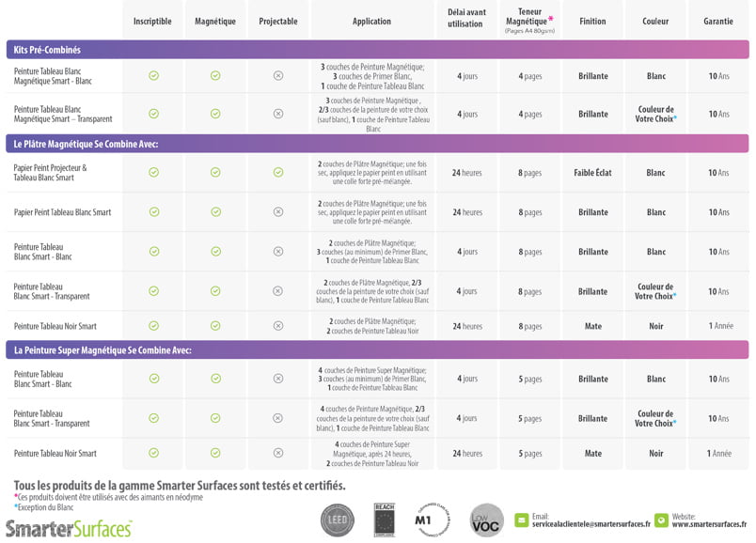The width and height of the screenshot is (756, 543).
Task: Click the Teneur Magnétique column header
Action: tap(530, 17)
